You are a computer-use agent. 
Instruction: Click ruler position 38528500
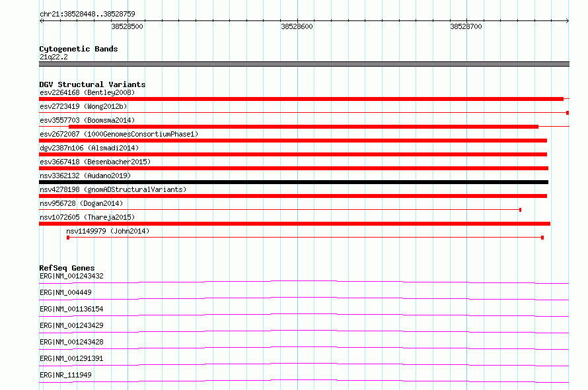(x=127, y=26)
